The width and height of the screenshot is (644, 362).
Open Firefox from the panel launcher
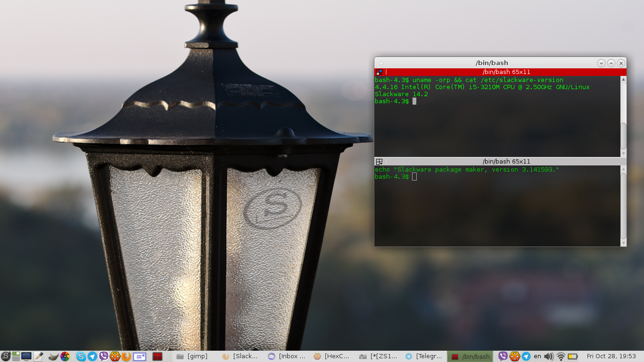(x=126, y=356)
